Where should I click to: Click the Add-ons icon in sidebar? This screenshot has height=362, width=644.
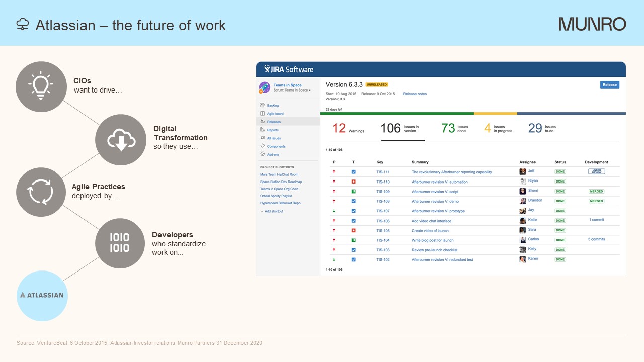(263, 154)
